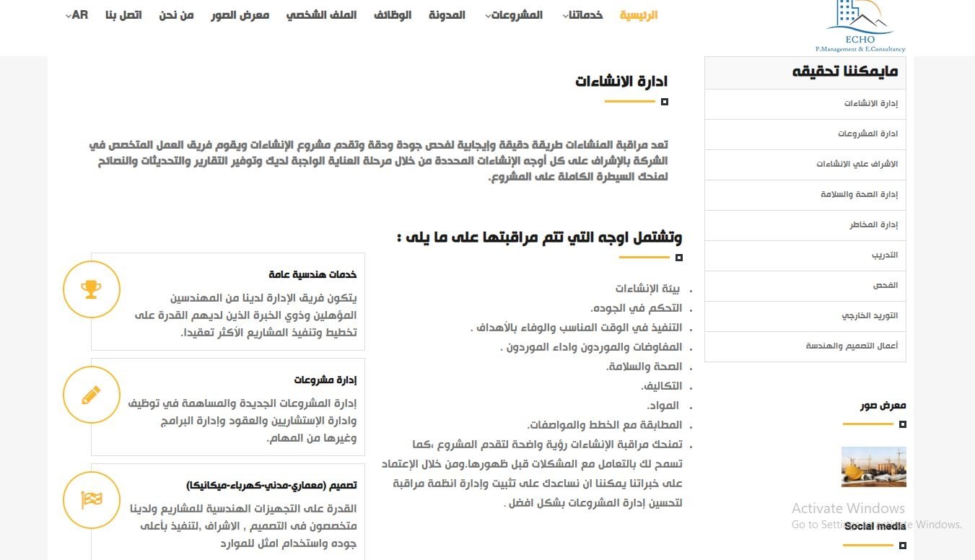Screen dimensions: 975x560
Task: Select التدريب in the services sidebar
Action: (x=886, y=255)
